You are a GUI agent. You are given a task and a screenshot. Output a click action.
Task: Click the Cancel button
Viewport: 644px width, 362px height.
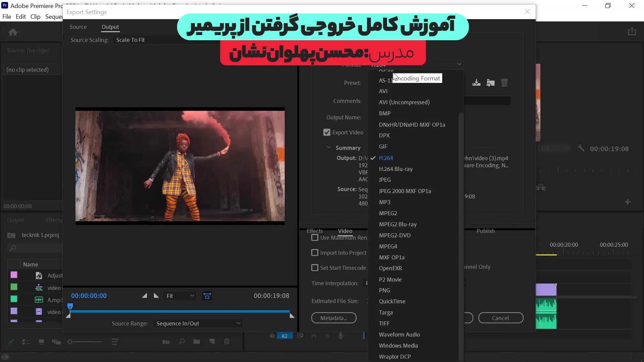(x=500, y=318)
